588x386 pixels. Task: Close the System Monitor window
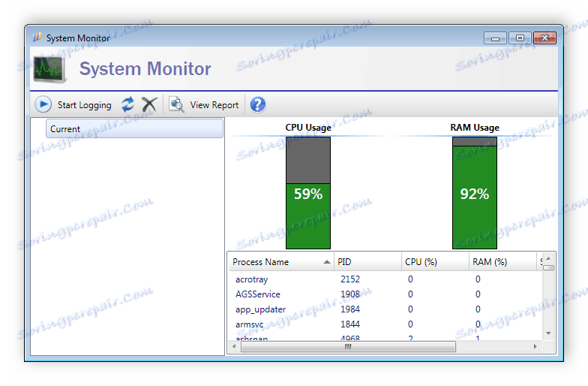click(x=544, y=38)
